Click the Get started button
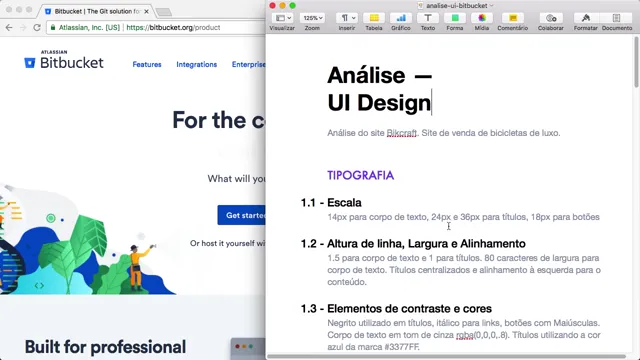Image resolution: width=640 pixels, height=360 pixels. click(242, 215)
